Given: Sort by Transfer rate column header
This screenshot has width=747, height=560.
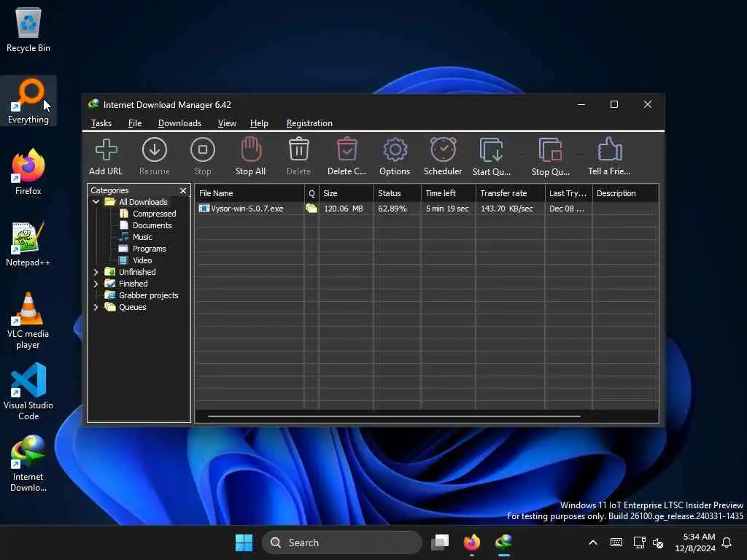Looking at the screenshot, I should coord(510,193).
